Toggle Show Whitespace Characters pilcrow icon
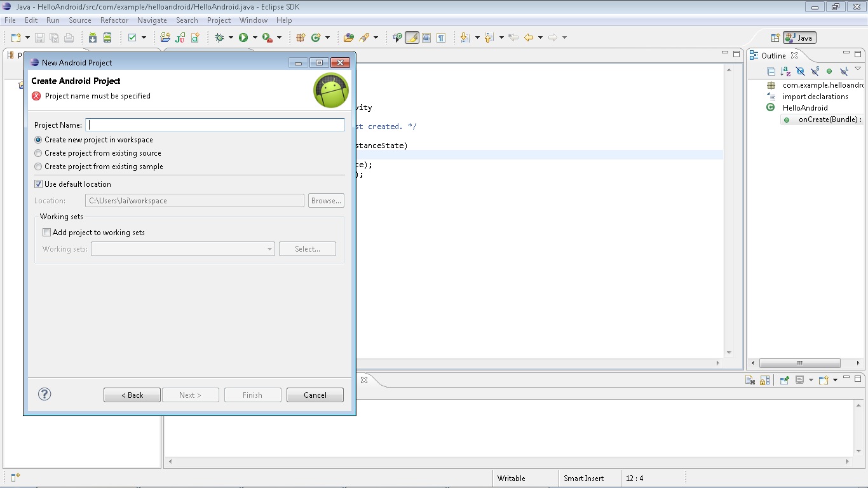868x488 pixels. [441, 37]
